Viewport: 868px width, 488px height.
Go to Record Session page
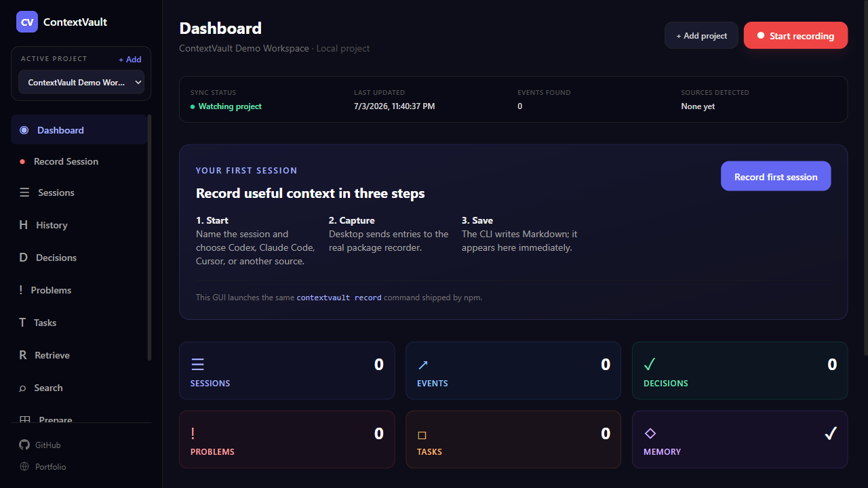tap(79, 161)
